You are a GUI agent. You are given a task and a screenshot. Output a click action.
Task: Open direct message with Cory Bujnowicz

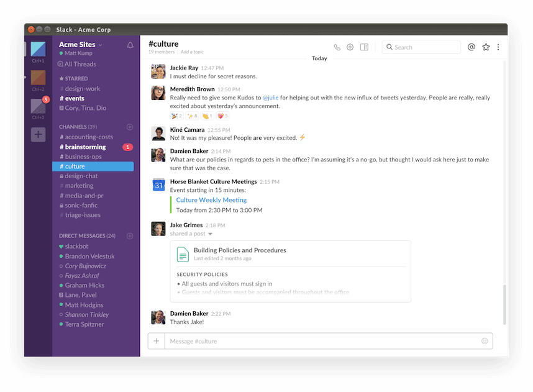coord(83,267)
